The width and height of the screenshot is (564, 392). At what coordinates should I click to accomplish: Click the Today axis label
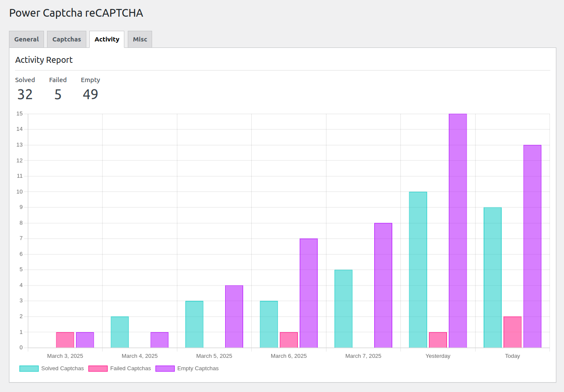pyautogui.click(x=512, y=356)
